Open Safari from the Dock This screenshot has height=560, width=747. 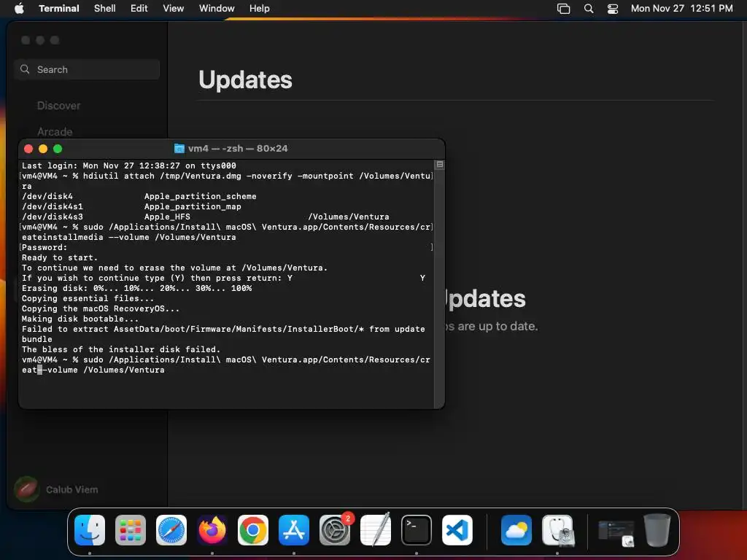171,529
